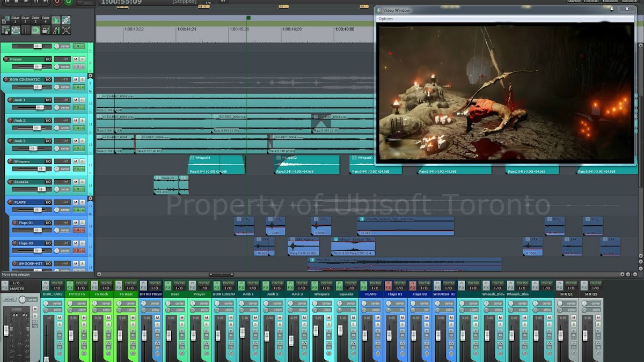Arm record on the Prayer track
The width and height of the screenshot is (644, 362).
pos(6,59)
